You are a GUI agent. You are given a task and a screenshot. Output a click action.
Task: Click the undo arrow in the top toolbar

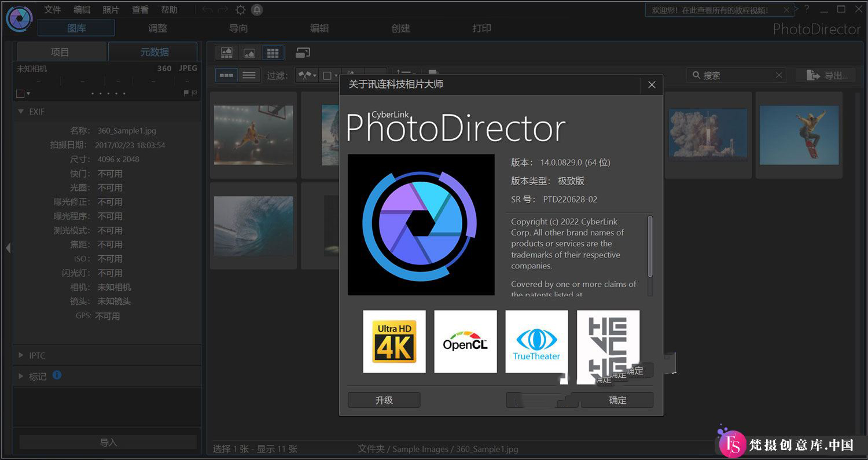(x=207, y=10)
